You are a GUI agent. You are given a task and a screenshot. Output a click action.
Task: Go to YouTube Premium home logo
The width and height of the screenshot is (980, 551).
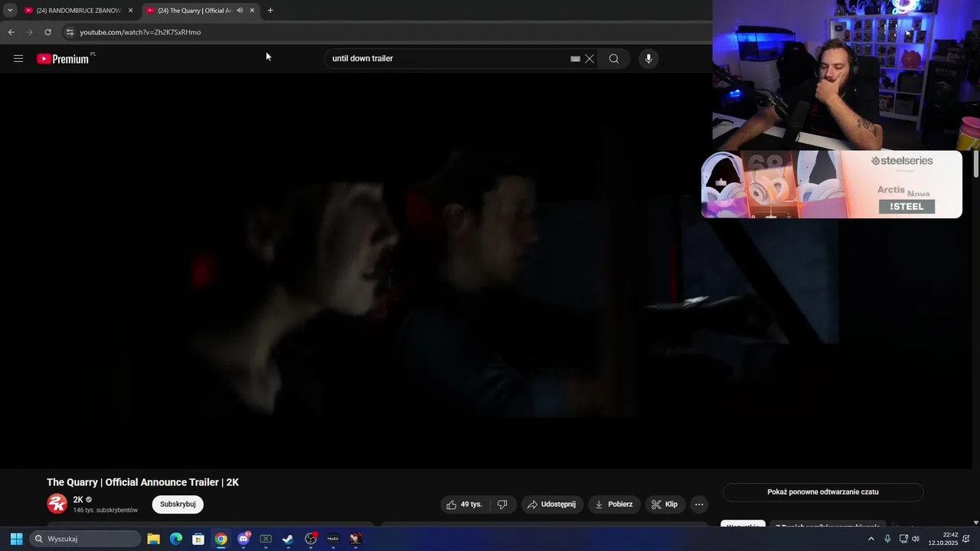pyautogui.click(x=64, y=58)
